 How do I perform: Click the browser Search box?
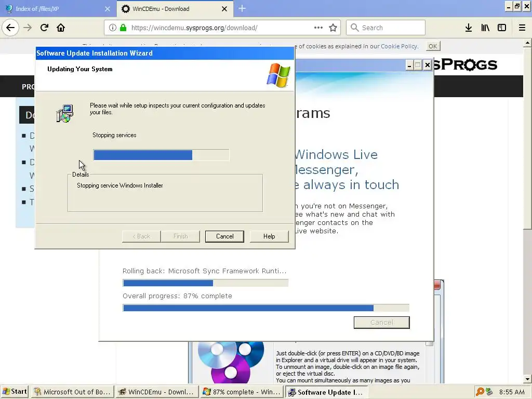(385, 28)
